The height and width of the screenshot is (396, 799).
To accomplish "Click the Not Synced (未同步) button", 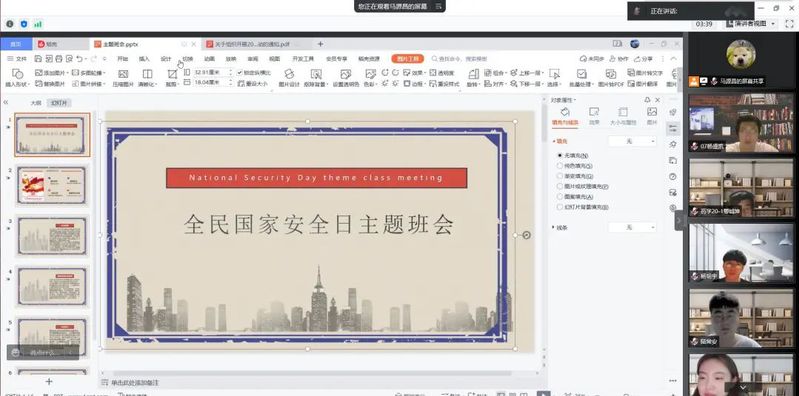I will click(x=592, y=59).
